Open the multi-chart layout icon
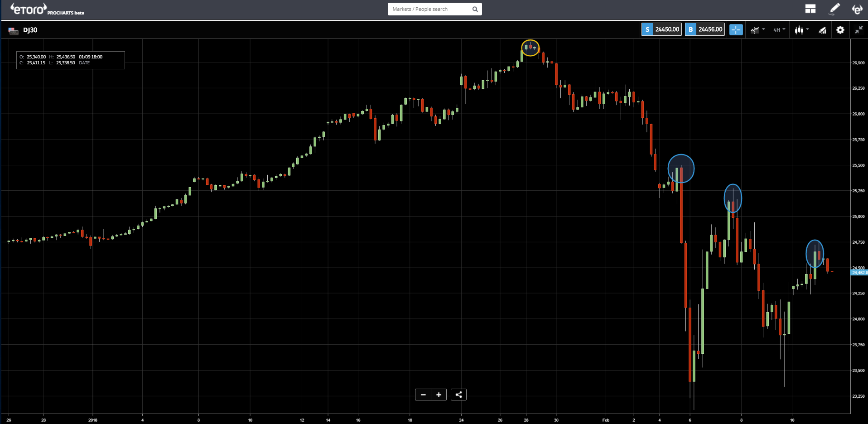868x424 pixels. click(810, 9)
